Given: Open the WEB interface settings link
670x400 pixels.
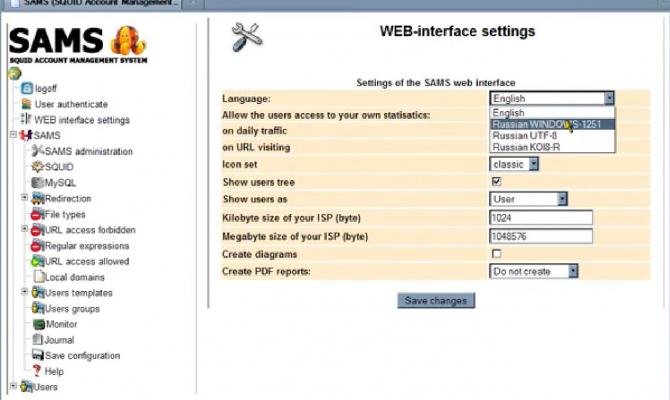Looking at the screenshot, I should pos(82,120).
